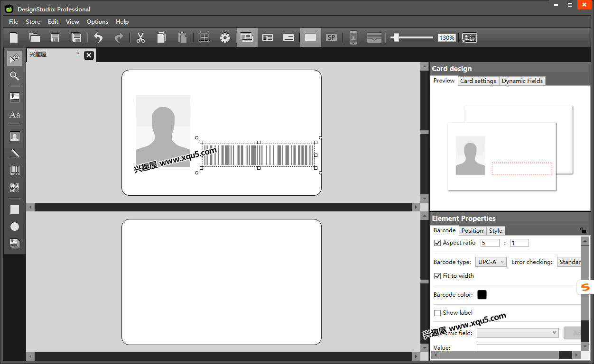Click properties panel scroll down arrow
594x364 pixels.
(585, 347)
